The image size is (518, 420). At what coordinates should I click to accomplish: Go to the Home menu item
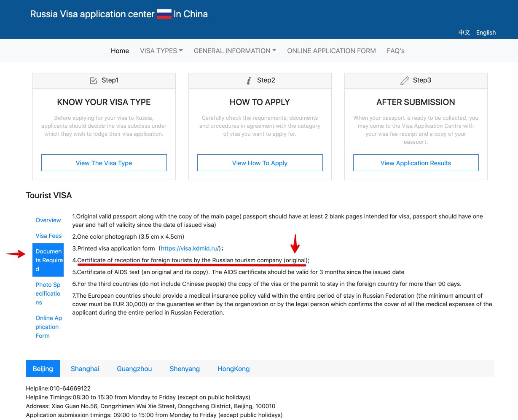(x=120, y=51)
